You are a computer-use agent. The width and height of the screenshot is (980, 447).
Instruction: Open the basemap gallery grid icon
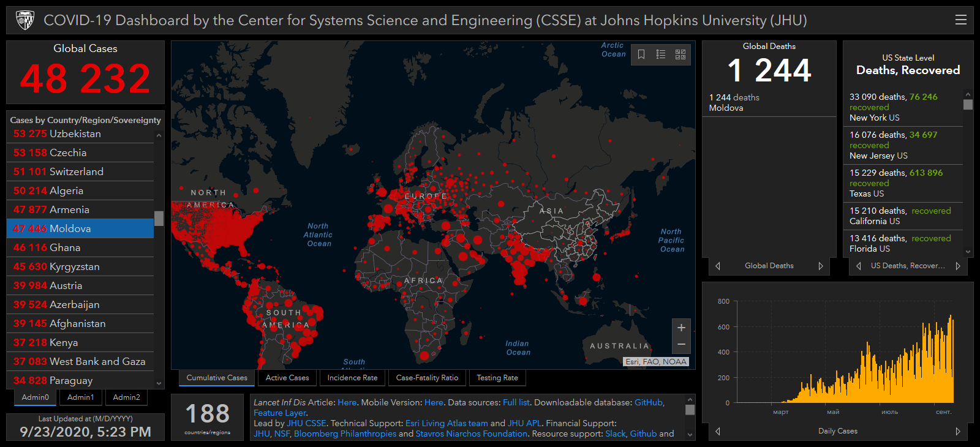click(680, 54)
